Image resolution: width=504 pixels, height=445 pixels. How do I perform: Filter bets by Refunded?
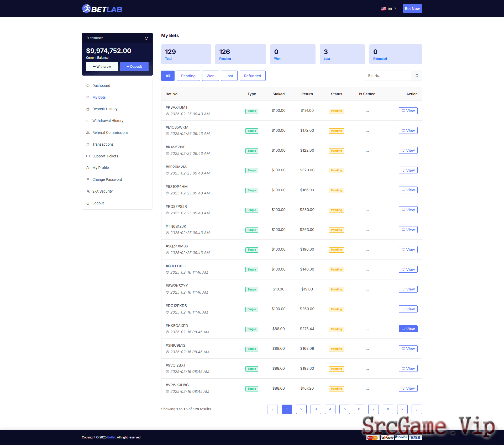pos(253,76)
